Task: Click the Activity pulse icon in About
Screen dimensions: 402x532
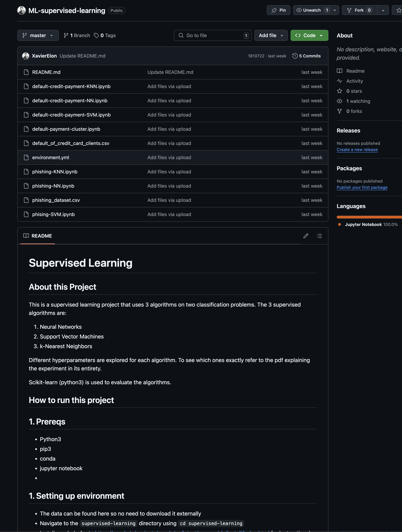Action: coord(339,81)
